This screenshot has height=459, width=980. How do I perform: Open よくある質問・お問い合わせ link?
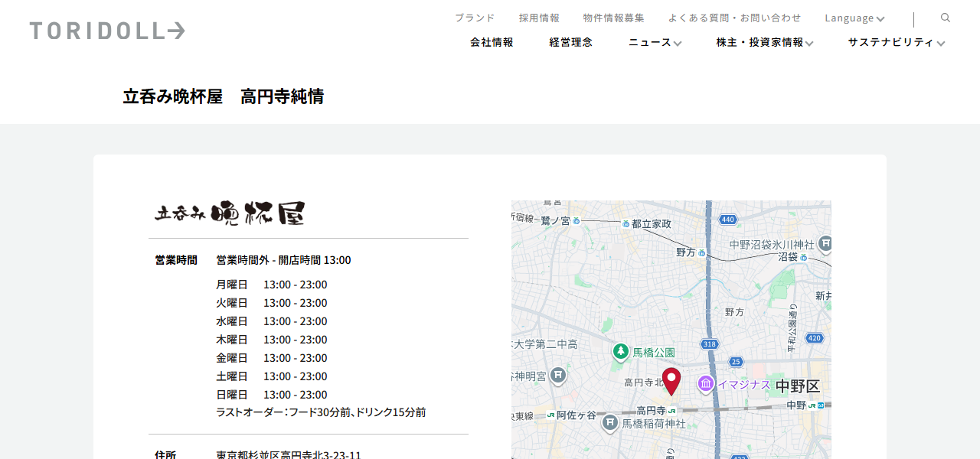(734, 18)
